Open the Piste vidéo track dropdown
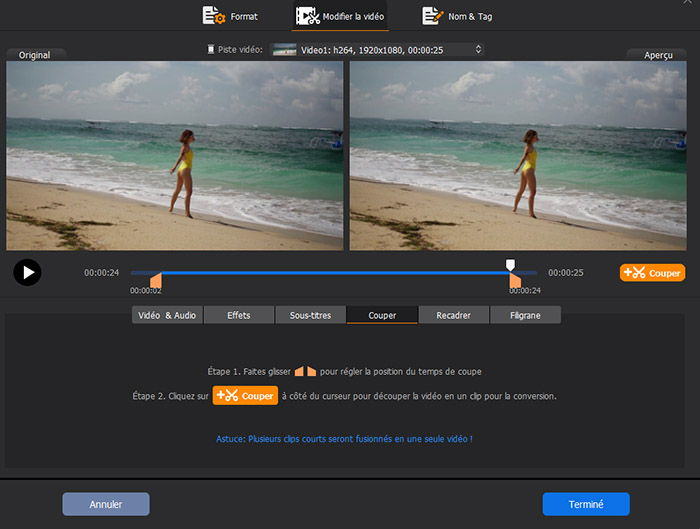Image resolution: width=700 pixels, height=529 pixels. (x=377, y=50)
